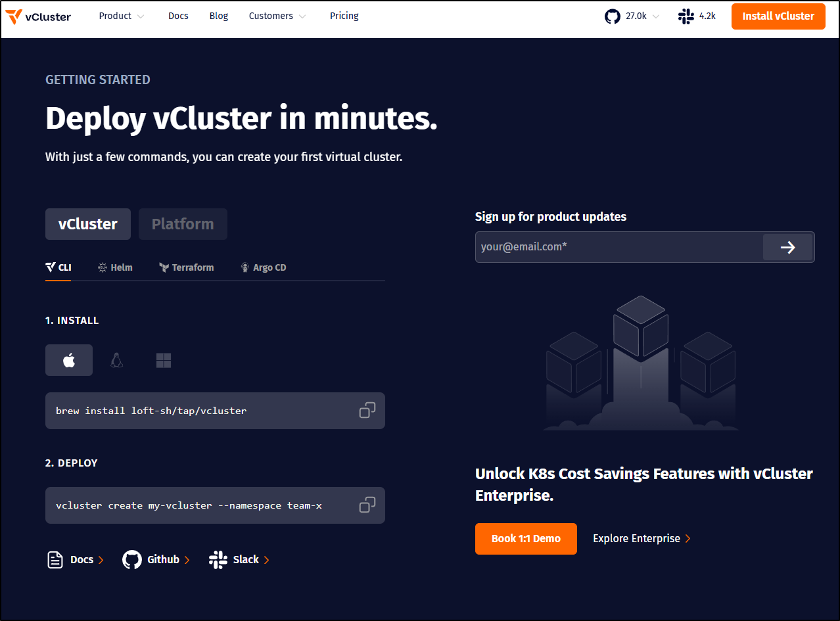Click the brew install loft-sh/tap/vcluster command text
The image size is (840, 621).
tap(151, 411)
